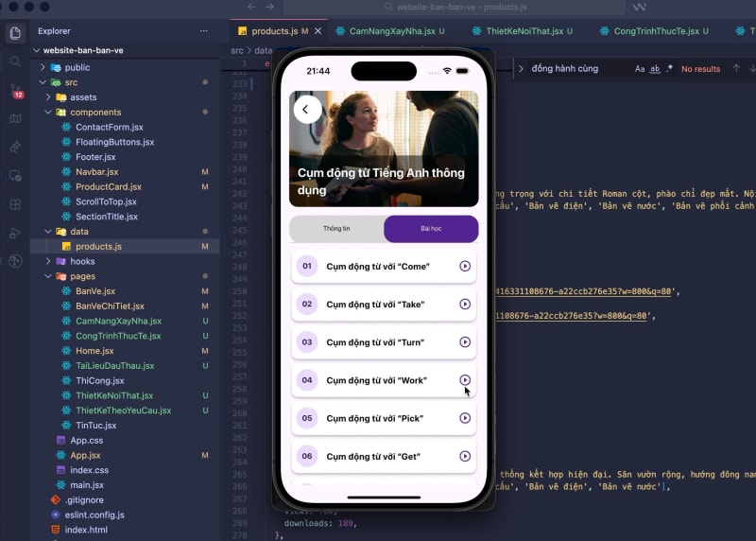Open index.html in the explorer
The image size is (756, 541).
pos(86,530)
